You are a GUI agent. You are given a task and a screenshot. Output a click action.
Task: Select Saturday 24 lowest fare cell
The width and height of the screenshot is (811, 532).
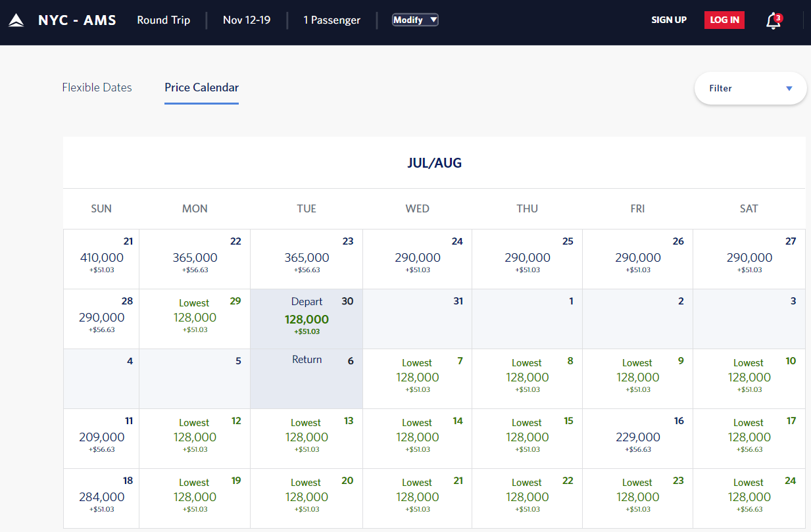click(749, 498)
